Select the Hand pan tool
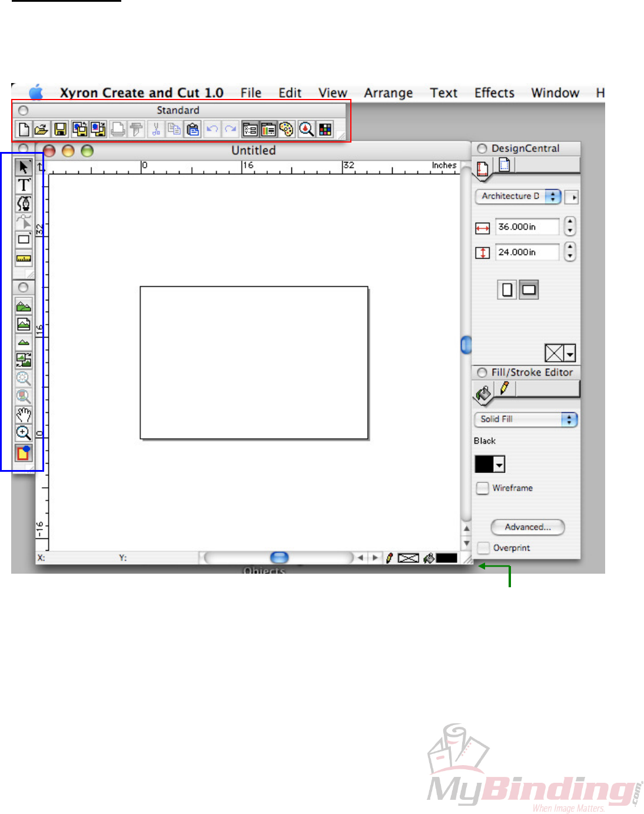Screen dimensions: 644x814 pyautogui.click(x=24, y=415)
